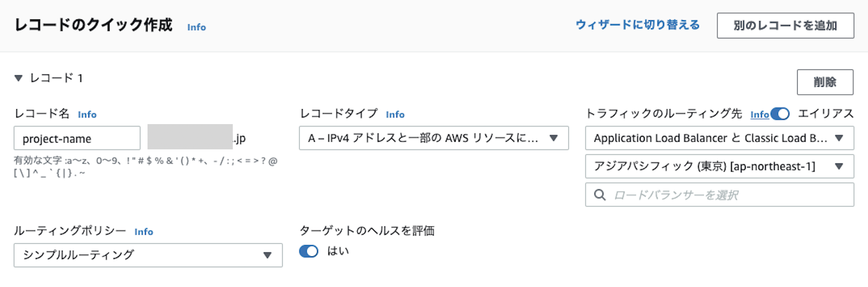The width and height of the screenshot is (868, 287).
Task: Click the project-name record name field
Action: (x=77, y=139)
